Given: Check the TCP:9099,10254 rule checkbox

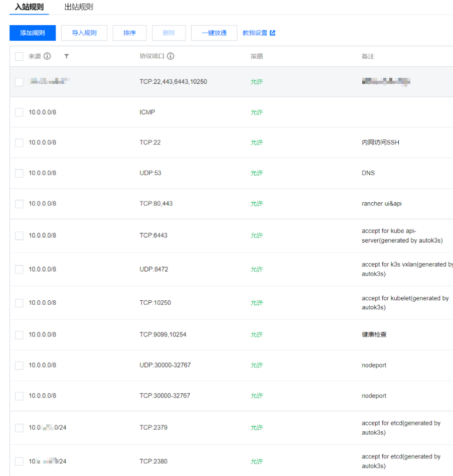Looking at the screenshot, I should [x=19, y=335].
